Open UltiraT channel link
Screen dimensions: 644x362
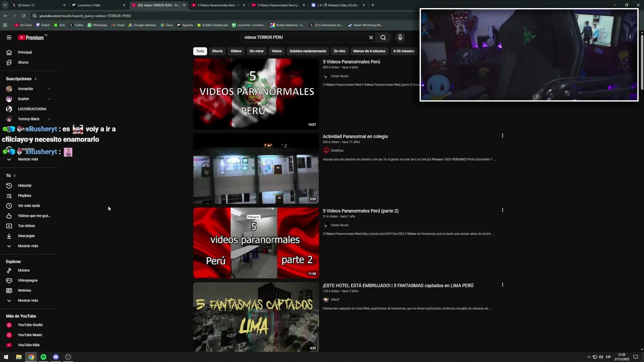pos(335,300)
